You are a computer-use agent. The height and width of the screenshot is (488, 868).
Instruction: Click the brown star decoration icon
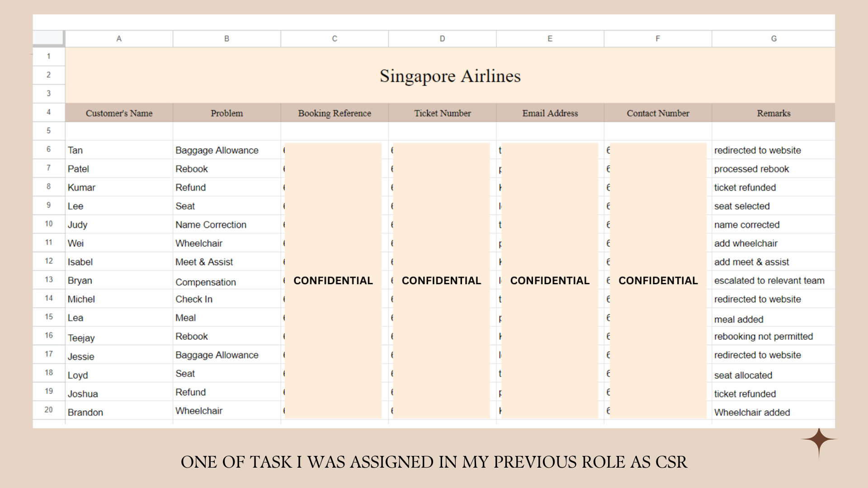click(819, 440)
